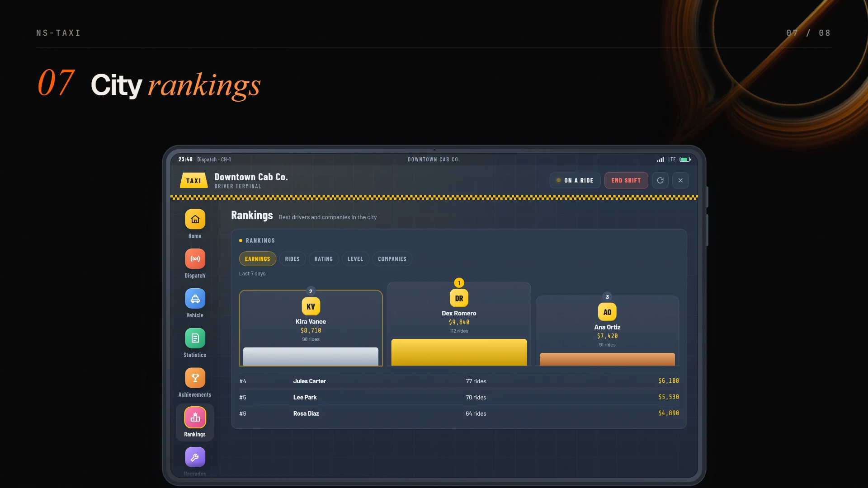The image size is (868, 488).
Task: Click the KV avatar badge
Action: pyautogui.click(x=311, y=306)
